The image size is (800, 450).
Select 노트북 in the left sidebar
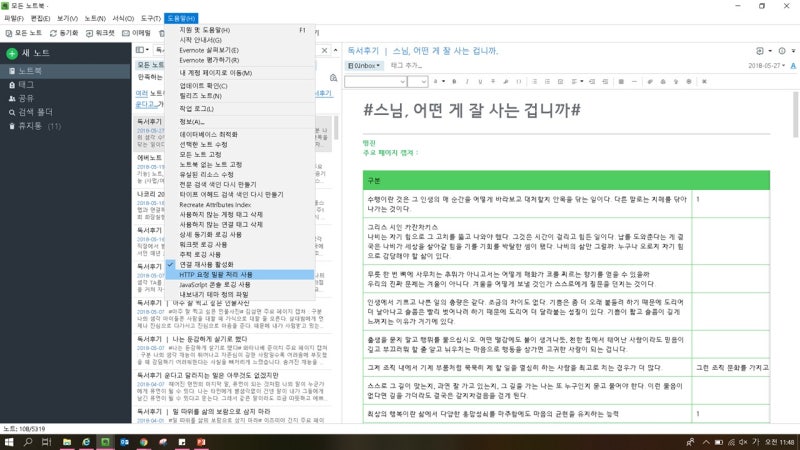tap(65, 71)
